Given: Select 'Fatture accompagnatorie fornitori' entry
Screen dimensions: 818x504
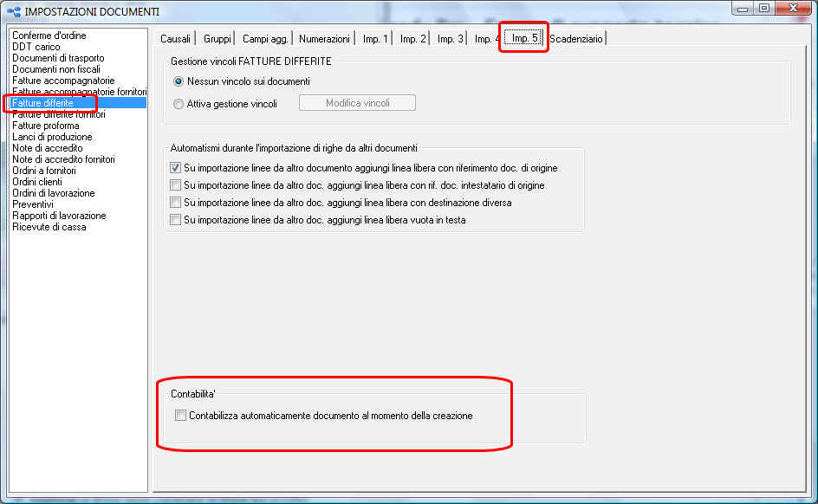Looking at the screenshot, I should 79,92.
